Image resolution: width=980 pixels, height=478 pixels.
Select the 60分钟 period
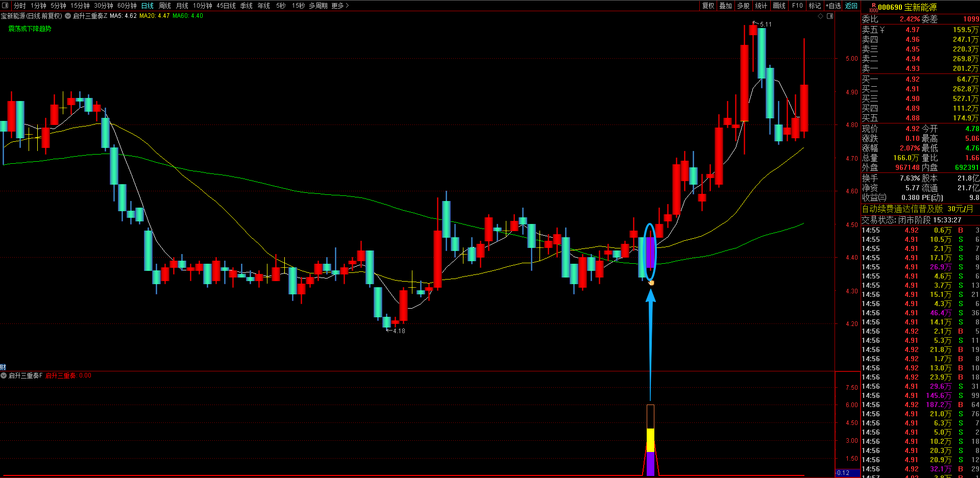pyautogui.click(x=127, y=6)
